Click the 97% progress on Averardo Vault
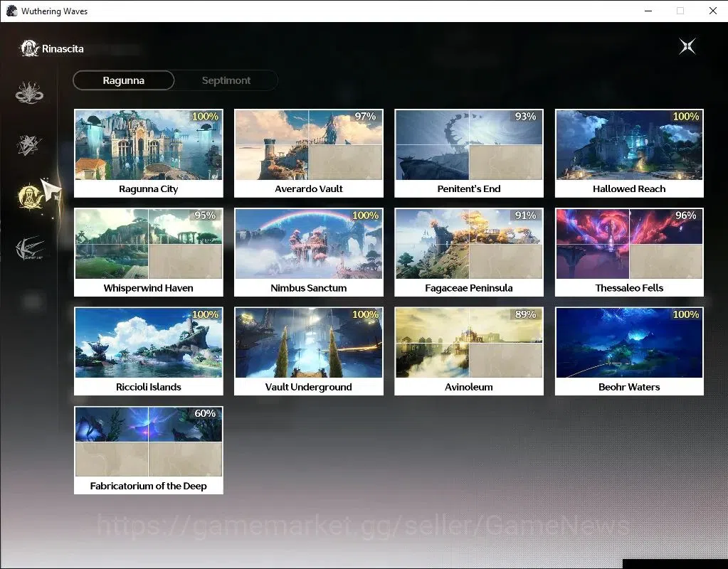Screen dimensions: 728x569 coord(365,117)
